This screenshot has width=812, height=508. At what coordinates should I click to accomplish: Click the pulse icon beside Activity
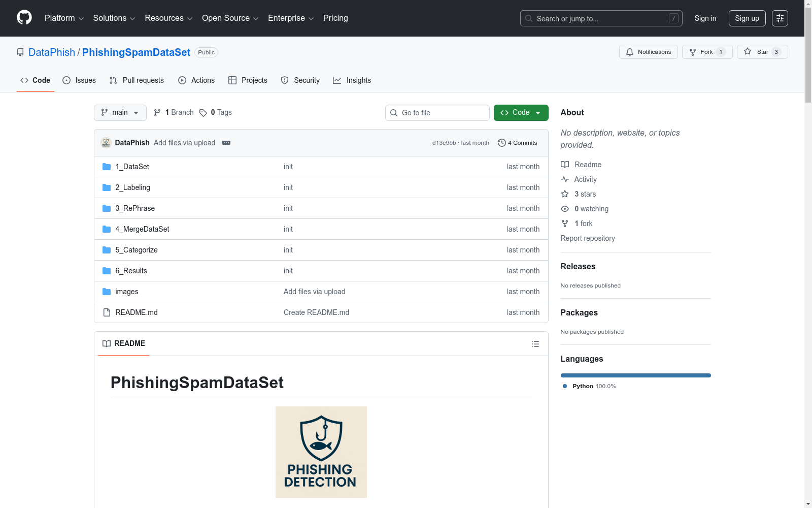565,179
